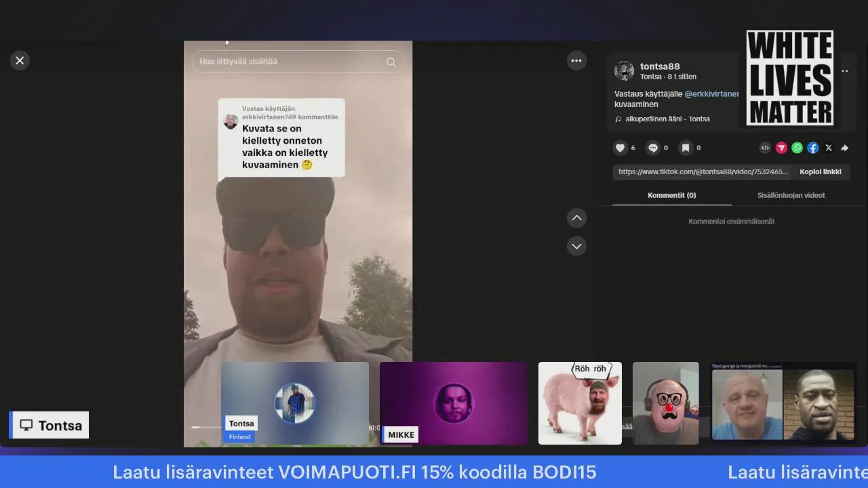Viewport: 868px width, 488px height.
Task: Share via red send-to-friends icon
Action: pyautogui.click(x=781, y=148)
